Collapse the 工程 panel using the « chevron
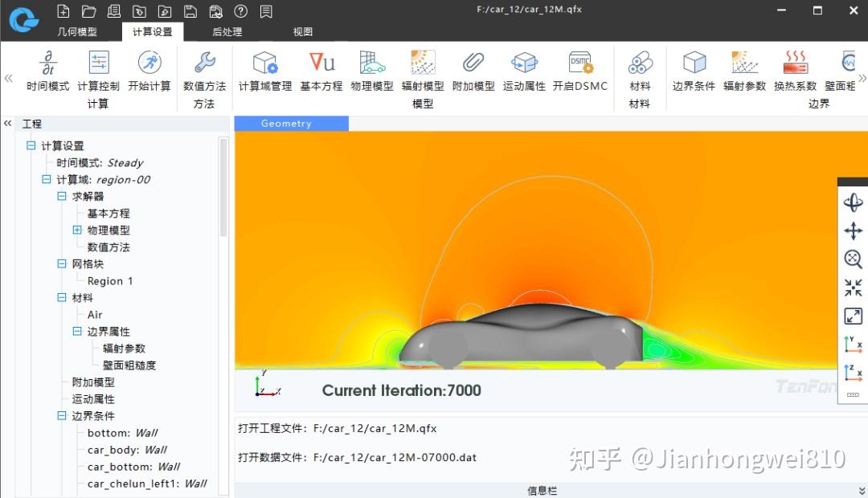Screen dimensions: 868x498 (6, 123)
